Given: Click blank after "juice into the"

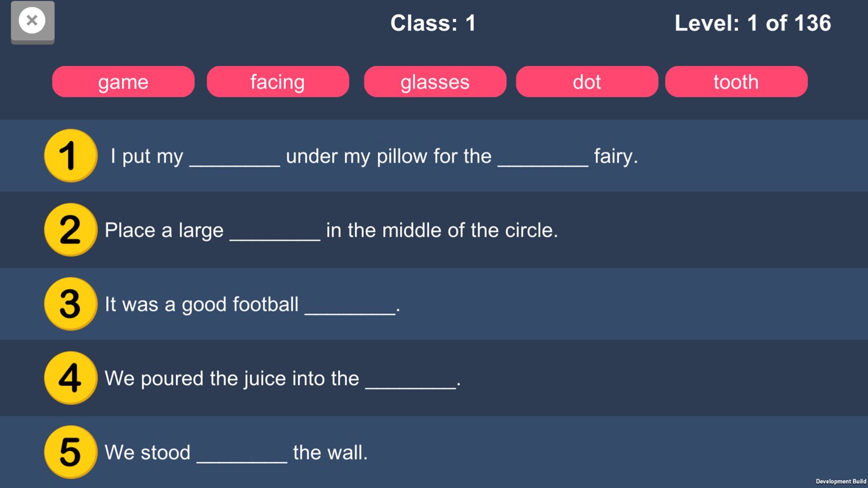Looking at the screenshot, I should tap(410, 381).
